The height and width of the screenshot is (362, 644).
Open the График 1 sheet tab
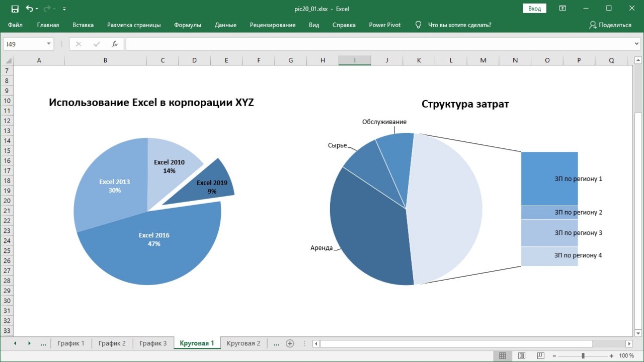pos(71,343)
